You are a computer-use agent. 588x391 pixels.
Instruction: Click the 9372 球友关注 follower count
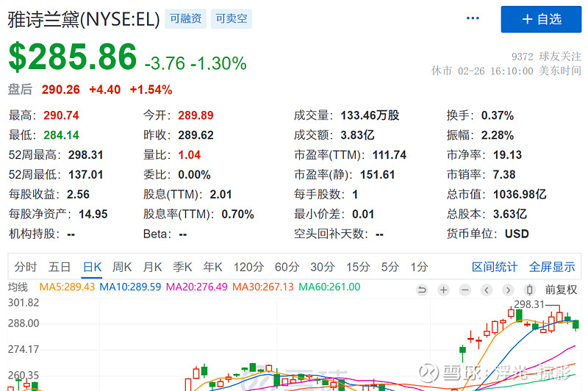(x=546, y=57)
